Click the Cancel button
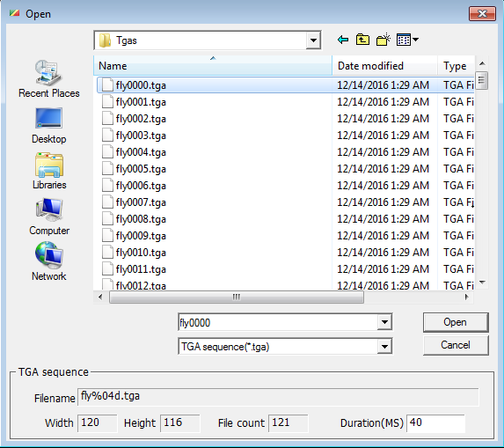The height and width of the screenshot is (448, 504). pos(456,345)
